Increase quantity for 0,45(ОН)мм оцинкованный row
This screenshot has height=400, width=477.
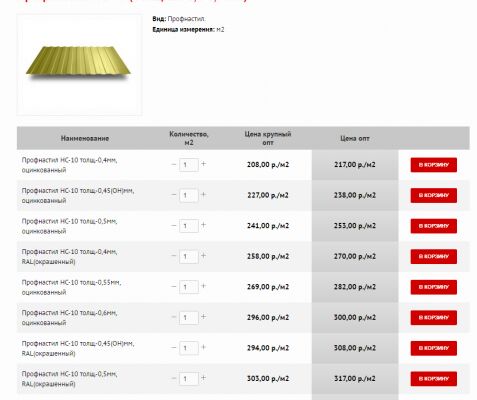coord(204,194)
